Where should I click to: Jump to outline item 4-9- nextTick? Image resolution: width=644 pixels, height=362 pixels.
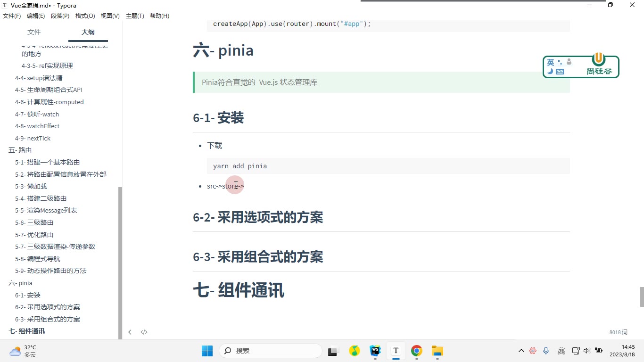pos(33,138)
